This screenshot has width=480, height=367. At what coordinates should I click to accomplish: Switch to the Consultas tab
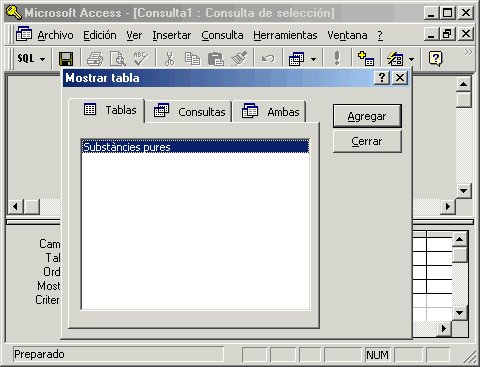point(189,112)
